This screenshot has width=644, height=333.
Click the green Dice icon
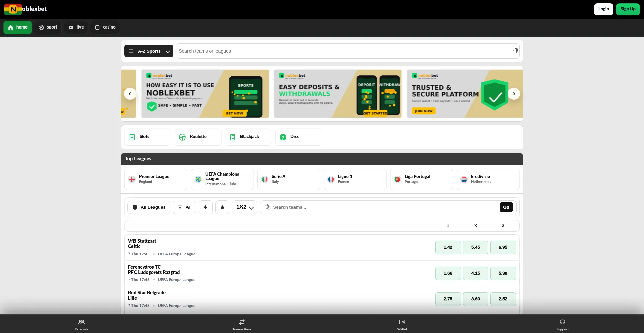pos(283,137)
